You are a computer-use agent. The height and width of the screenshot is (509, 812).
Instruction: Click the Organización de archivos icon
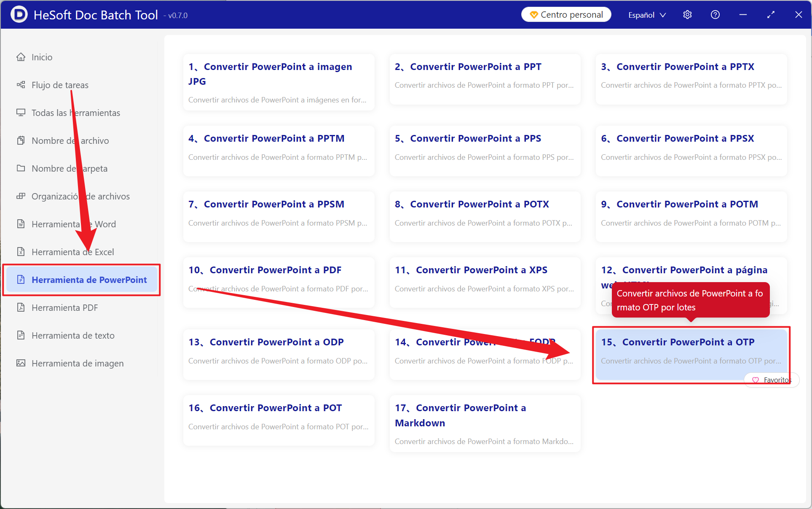pos(21,196)
